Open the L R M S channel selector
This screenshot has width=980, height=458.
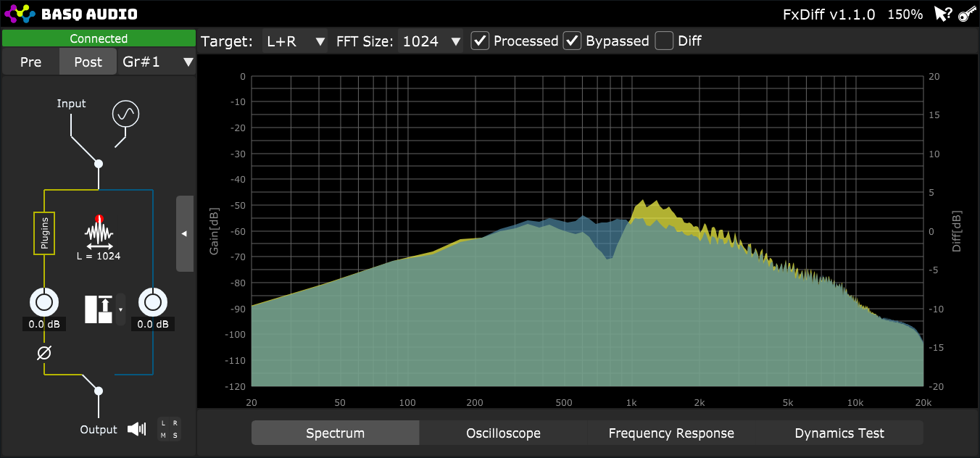point(168,429)
